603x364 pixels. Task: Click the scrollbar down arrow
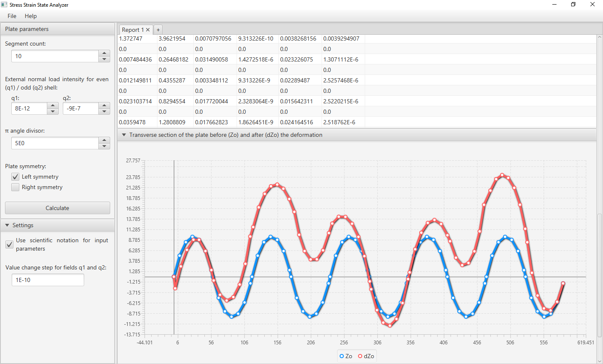click(600, 361)
